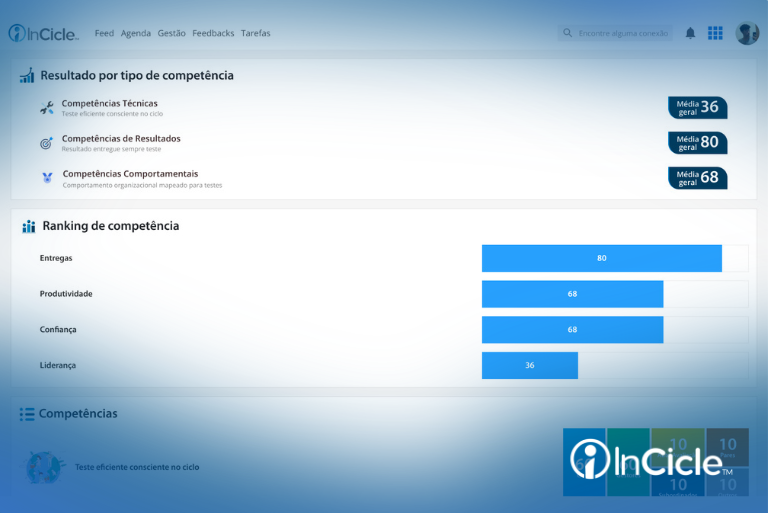Screen dimensions: 768x513
Task: Open the Gestão menu item
Action: coord(171,33)
